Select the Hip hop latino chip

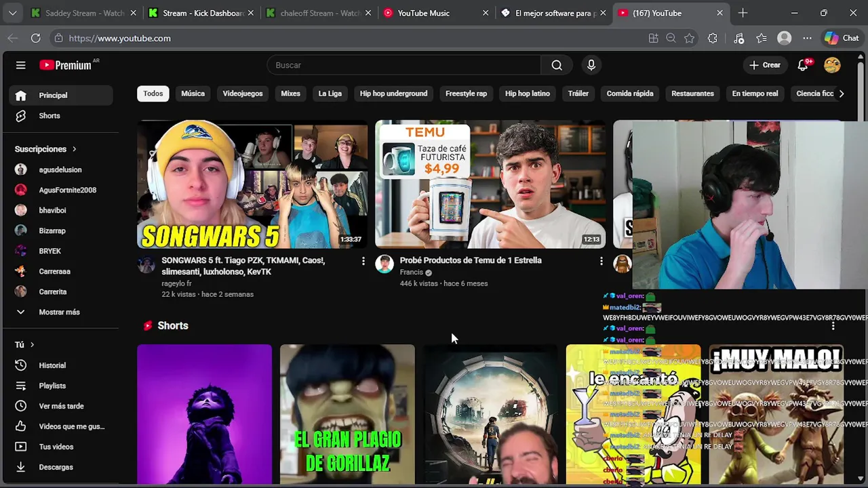[528, 94]
